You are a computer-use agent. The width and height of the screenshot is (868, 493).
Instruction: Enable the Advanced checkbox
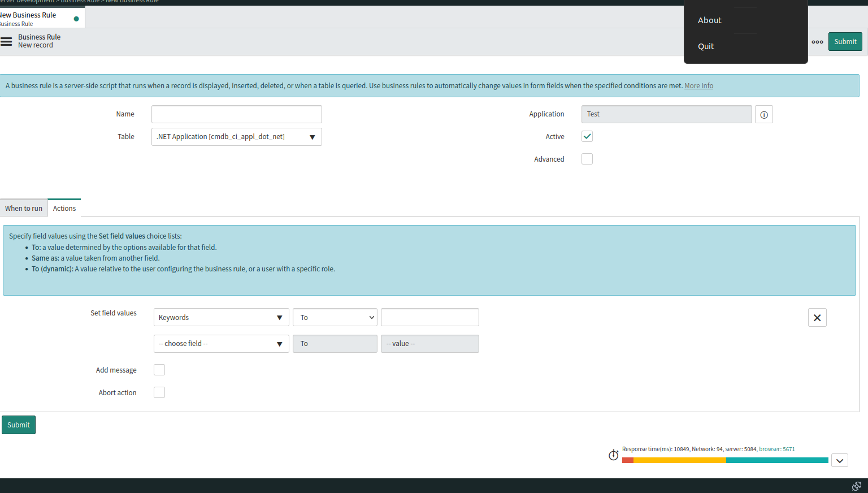click(587, 159)
